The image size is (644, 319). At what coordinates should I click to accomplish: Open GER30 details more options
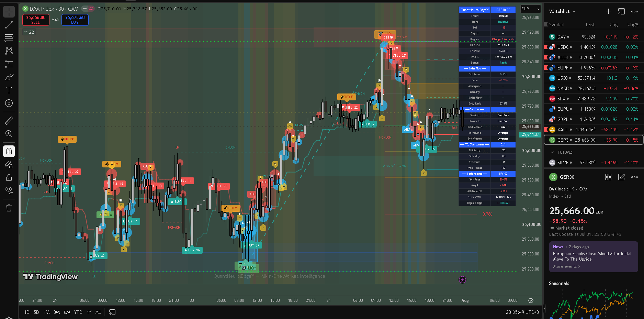point(634,177)
